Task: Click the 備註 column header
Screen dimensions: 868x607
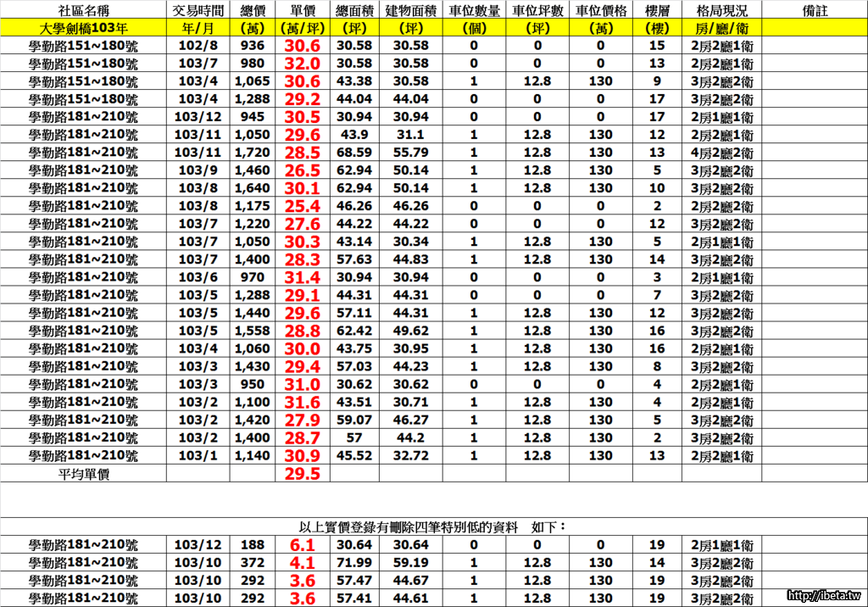Action: [x=814, y=10]
